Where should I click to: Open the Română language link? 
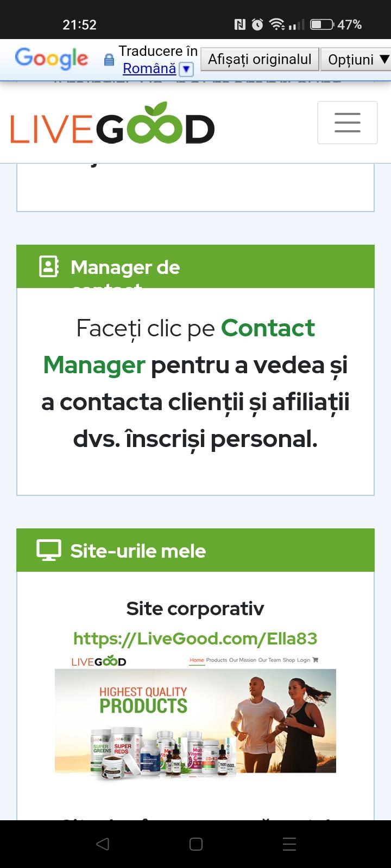click(149, 68)
